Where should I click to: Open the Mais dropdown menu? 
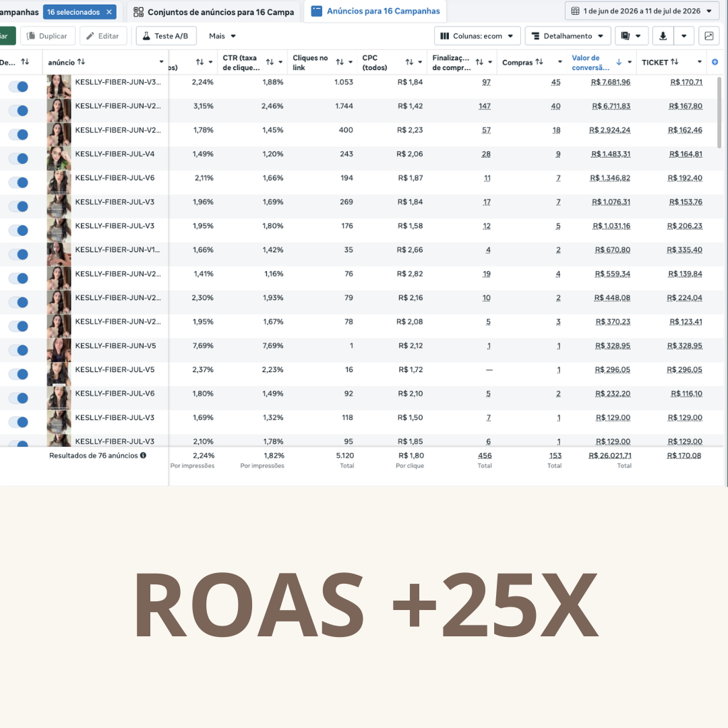pos(222,36)
